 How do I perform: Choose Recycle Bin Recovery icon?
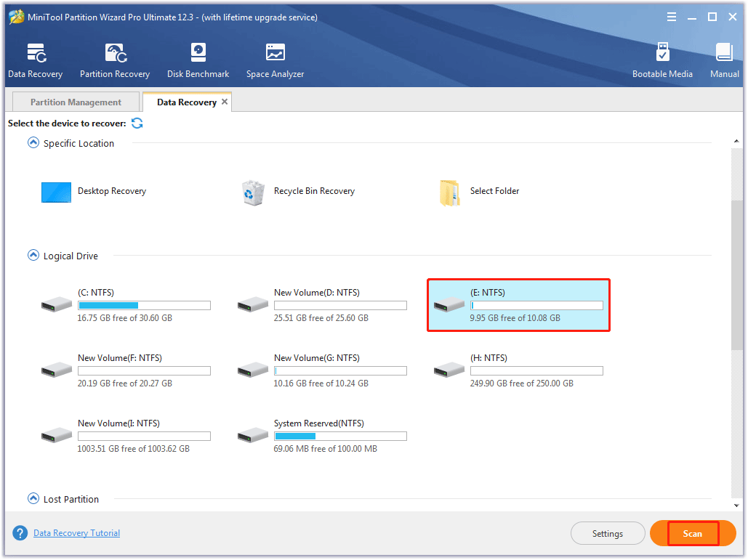click(x=253, y=192)
